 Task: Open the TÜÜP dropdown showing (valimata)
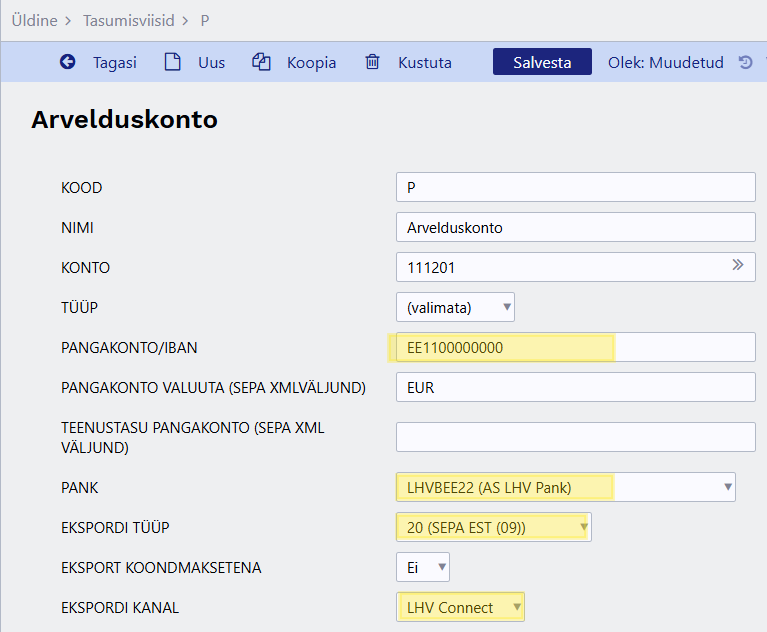coord(455,307)
